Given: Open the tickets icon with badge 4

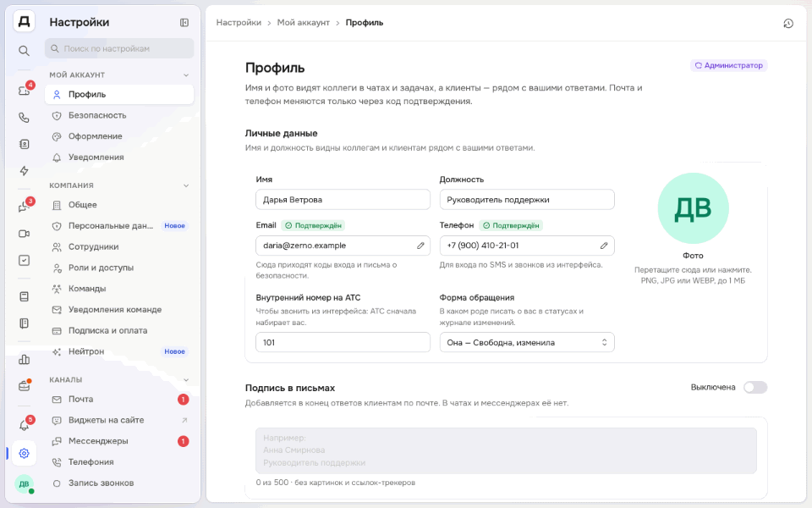Looking at the screenshot, I should tap(24, 91).
